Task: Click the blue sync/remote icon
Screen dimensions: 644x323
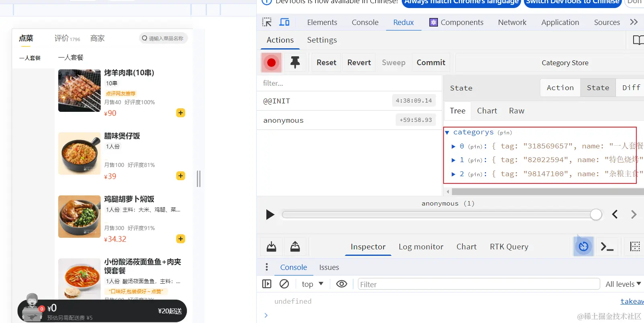Action: (x=583, y=247)
